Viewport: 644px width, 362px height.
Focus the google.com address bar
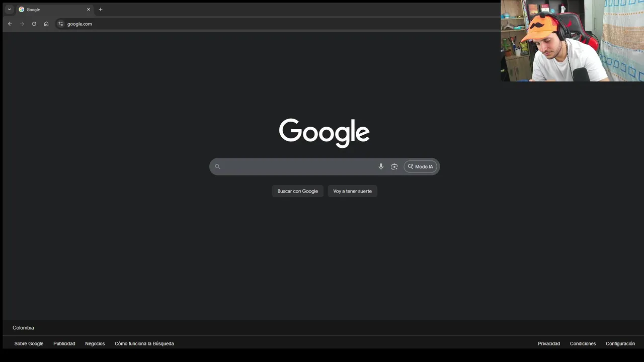(x=277, y=24)
